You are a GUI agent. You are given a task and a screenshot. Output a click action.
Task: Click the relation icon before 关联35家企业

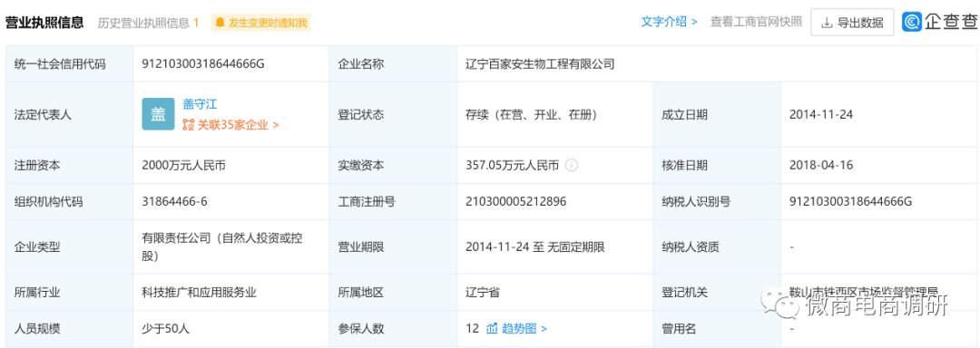188,125
